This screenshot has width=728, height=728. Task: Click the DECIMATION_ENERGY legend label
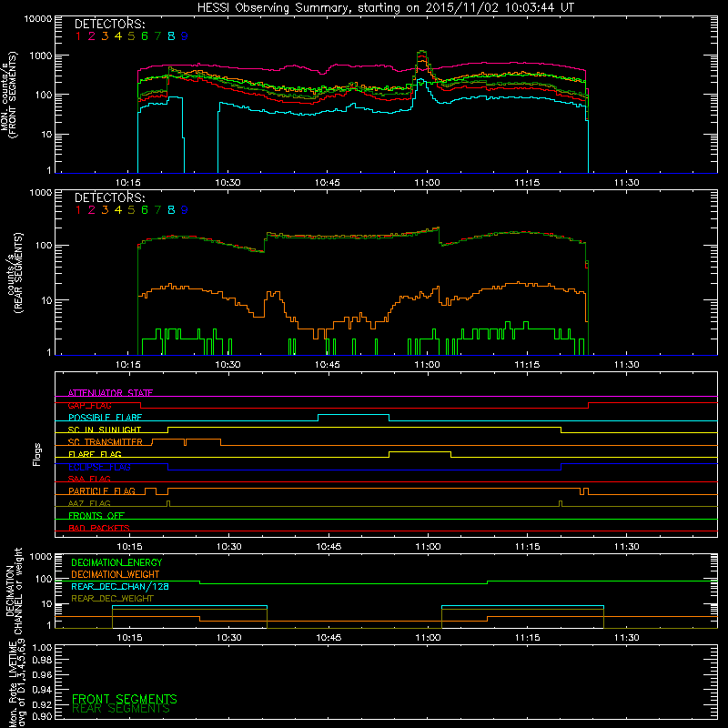pos(116,562)
